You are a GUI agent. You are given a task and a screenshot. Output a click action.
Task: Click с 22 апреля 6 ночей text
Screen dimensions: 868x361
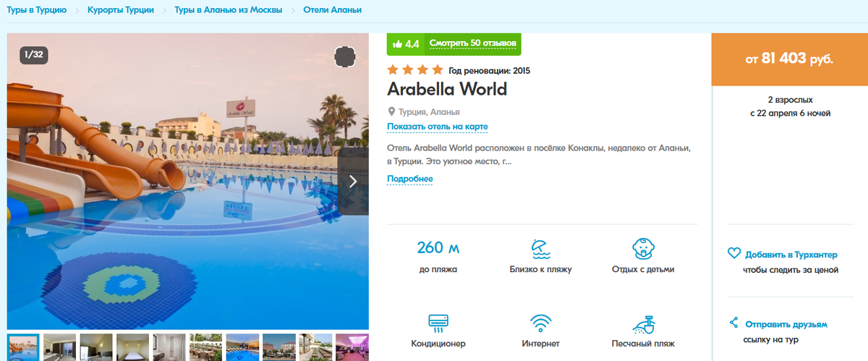click(x=790, y=114)
